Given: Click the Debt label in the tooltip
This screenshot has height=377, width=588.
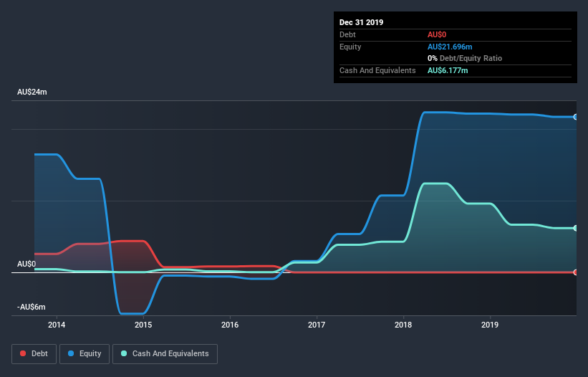Looking at the screenshot, I should click(347, 34).
